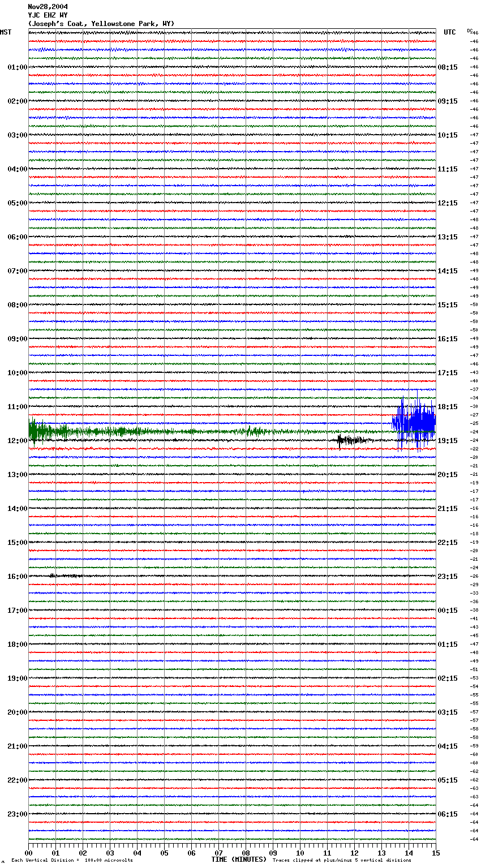The width and height of the screenshot is (481, 868).
Task: Click the DC column header
Action: coord(470,31)
